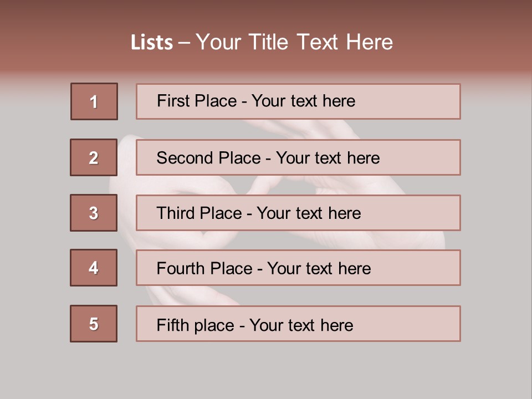Click the number 3 square
The image size is (532, 399).
click(94, 213)
